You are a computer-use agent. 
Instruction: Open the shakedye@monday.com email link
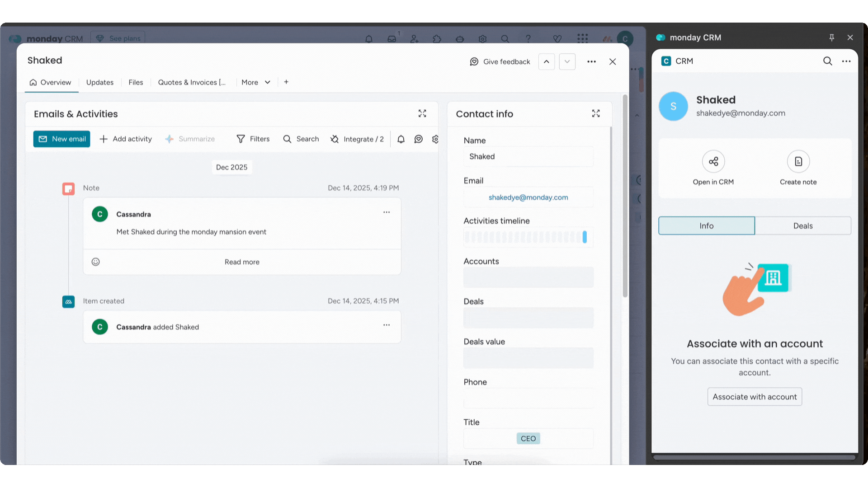click(528, 197)
